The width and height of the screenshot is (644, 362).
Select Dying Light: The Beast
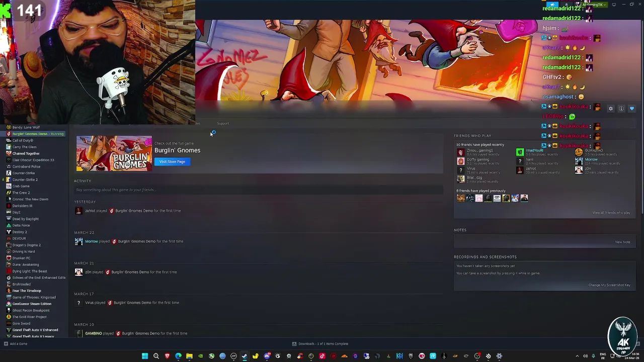click(x=30, y=271)
